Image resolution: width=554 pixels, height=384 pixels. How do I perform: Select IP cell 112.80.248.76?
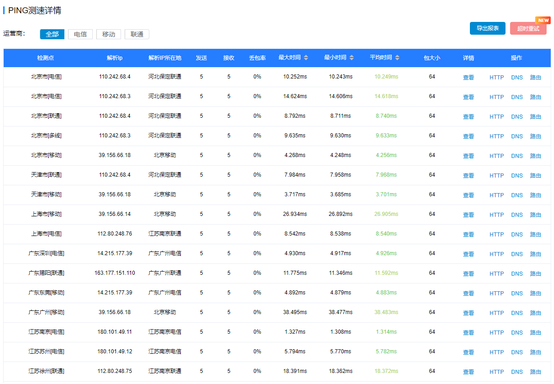pos(115,234)
